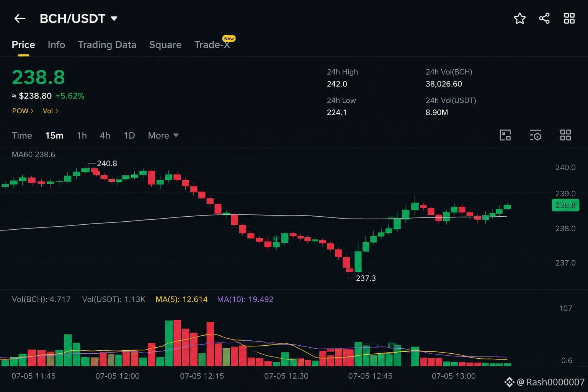Click the MA(10): 19.492 volume label
Viewport: 588px width, 392px height.
(245, 299)
